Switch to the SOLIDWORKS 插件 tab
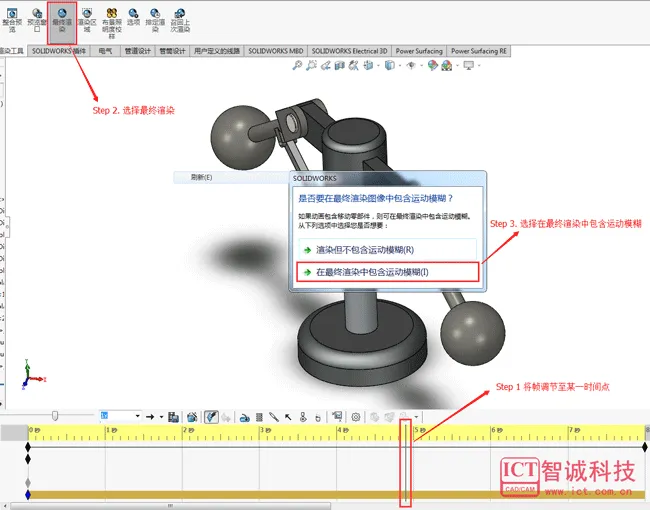The image size is (650, 510). pyautogui.click(x=59, y=51)
